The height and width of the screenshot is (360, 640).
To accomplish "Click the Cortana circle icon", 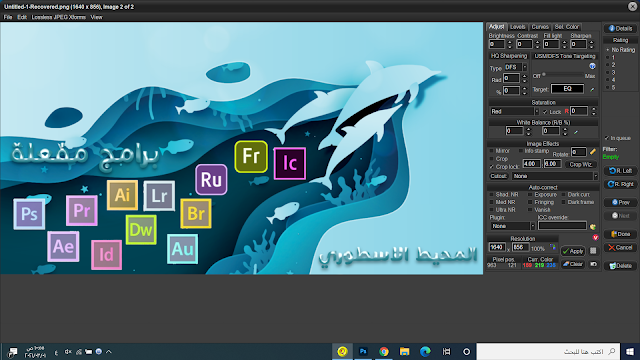I will (x=467, y=351).
